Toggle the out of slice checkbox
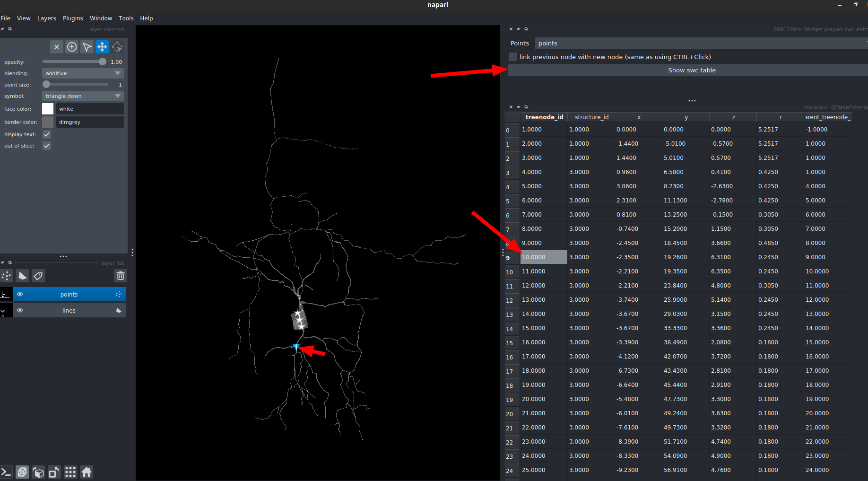The width and height of the screenshot is (868, 481). click(47, 146)
